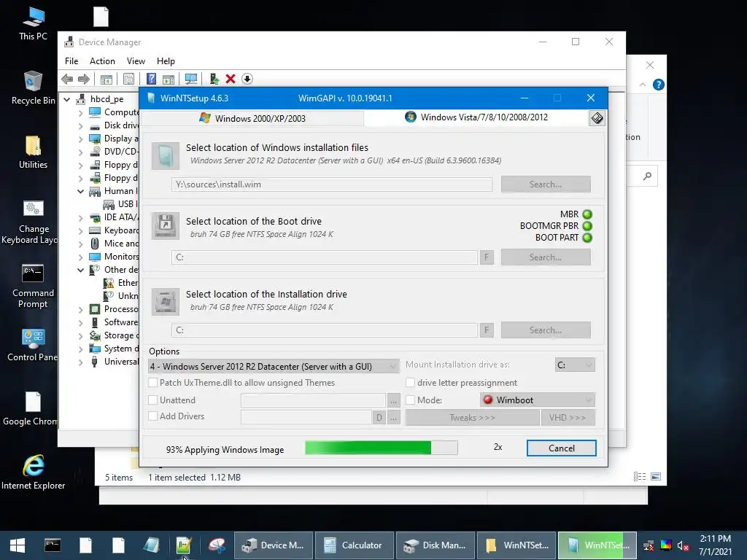
Task: Click the search magnifier in the Explorer window
Action: point(647,176)
